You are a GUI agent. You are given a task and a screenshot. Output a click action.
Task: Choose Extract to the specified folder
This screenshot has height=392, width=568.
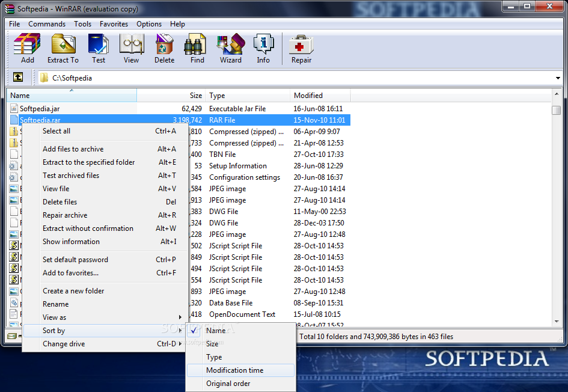(105, 162)
